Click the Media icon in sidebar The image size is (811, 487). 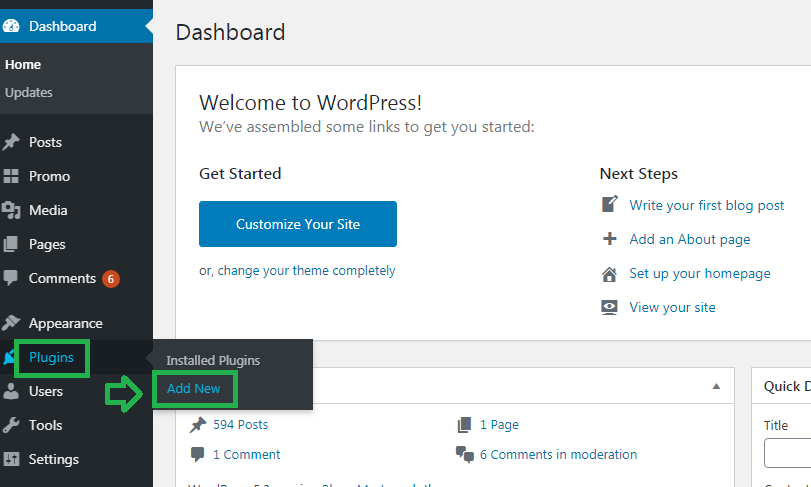11,210
